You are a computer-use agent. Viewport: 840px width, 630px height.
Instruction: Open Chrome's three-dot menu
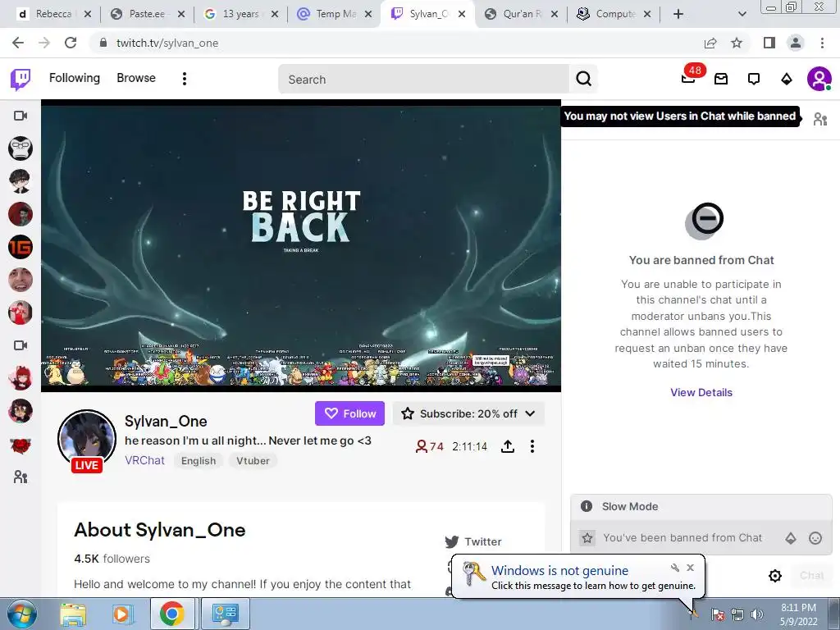click(822, 43)
